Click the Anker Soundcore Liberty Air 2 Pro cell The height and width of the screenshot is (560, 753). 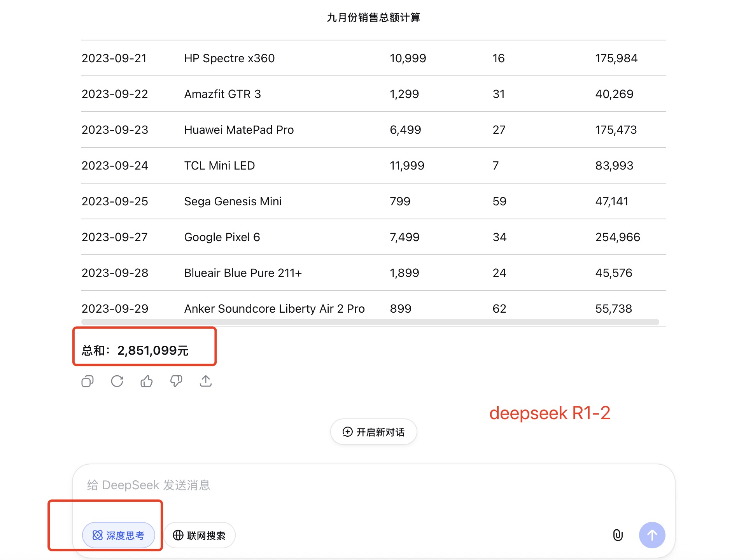tap(274, 309)
